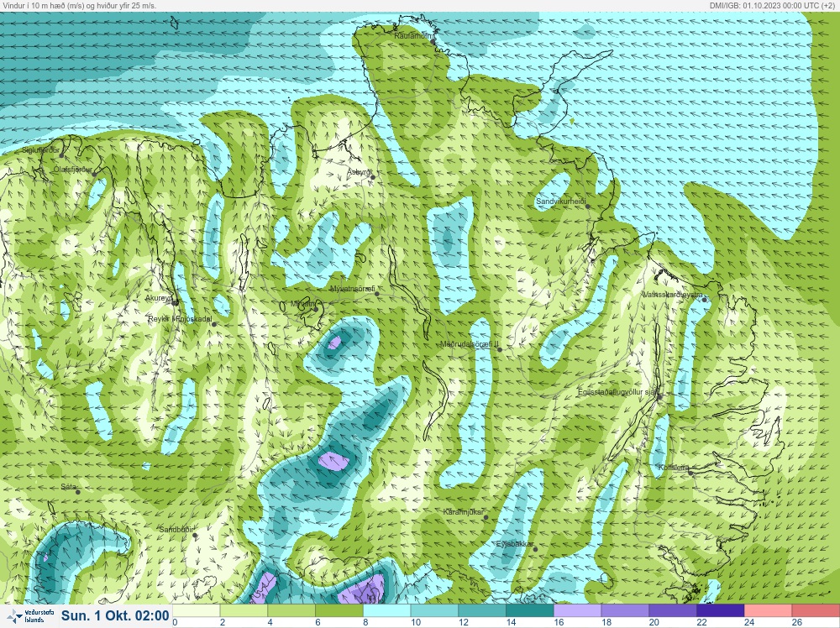Select the Vatnsskarð eystra station marker

705,300
